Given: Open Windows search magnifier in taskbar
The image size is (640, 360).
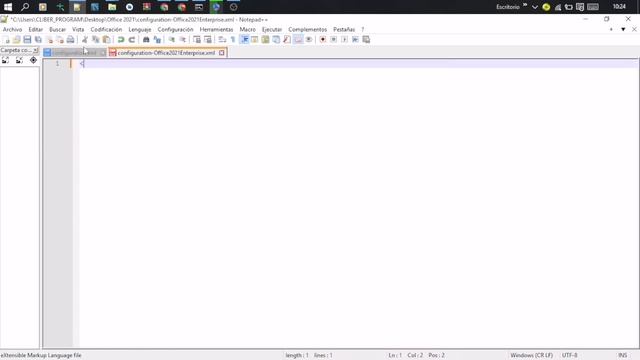Looking at the screenshot, I should point(25,7).
